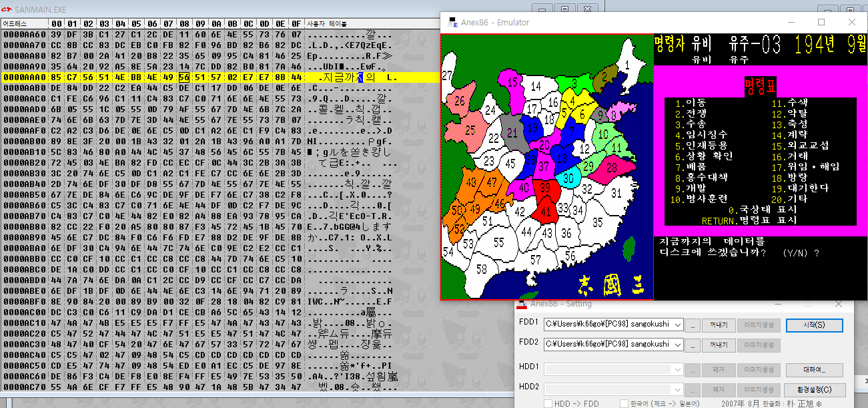Select the 사용자 테이블 column header
This screenshot has height=408, width=868.
click(x=327, y=23)
